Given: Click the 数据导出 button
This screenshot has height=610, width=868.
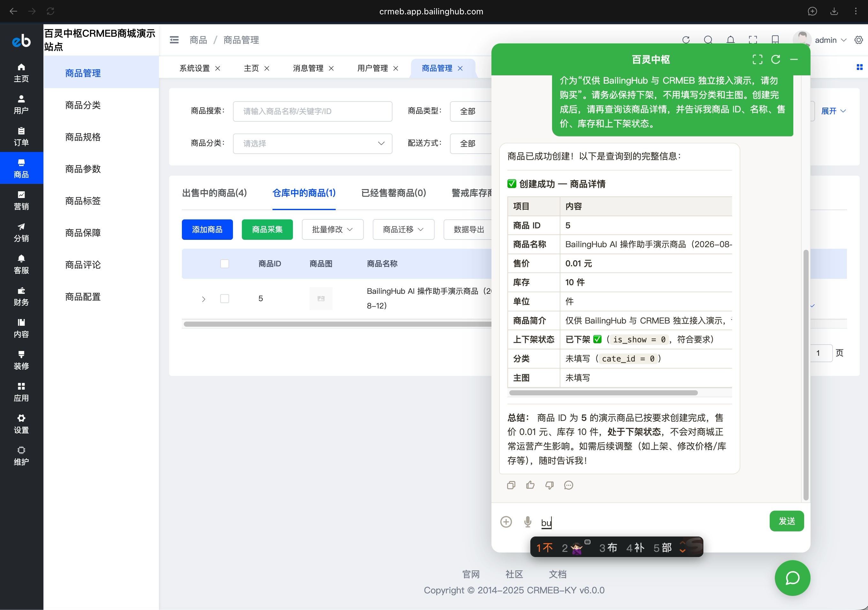Looking at the screenshot, I should click(468, 229).
